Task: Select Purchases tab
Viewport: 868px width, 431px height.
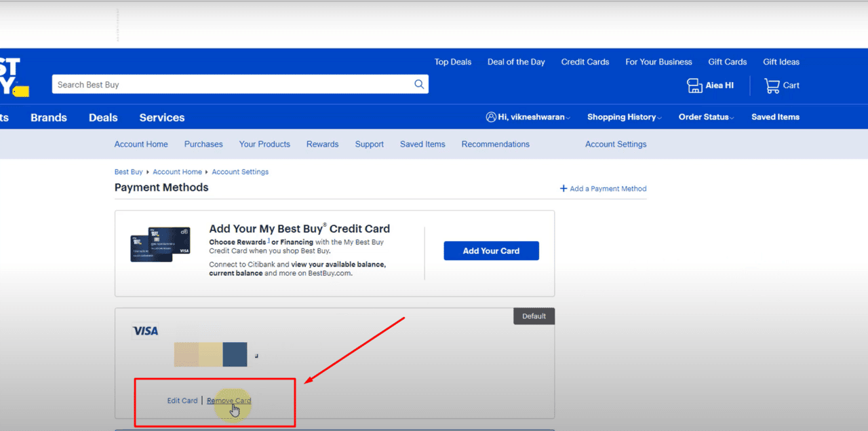Action: [x=203, y=144]
